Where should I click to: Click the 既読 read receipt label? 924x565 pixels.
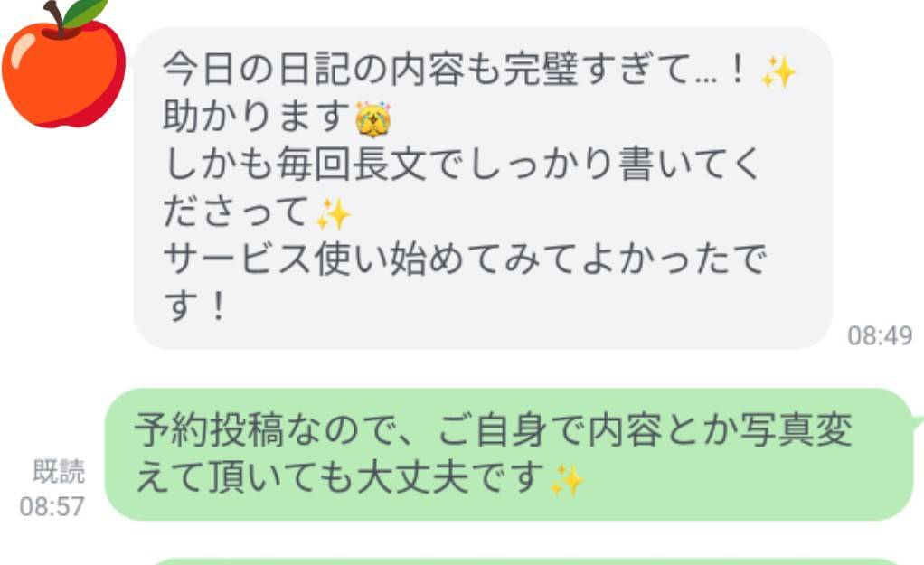pyautogui.click(x=59, y=471)
